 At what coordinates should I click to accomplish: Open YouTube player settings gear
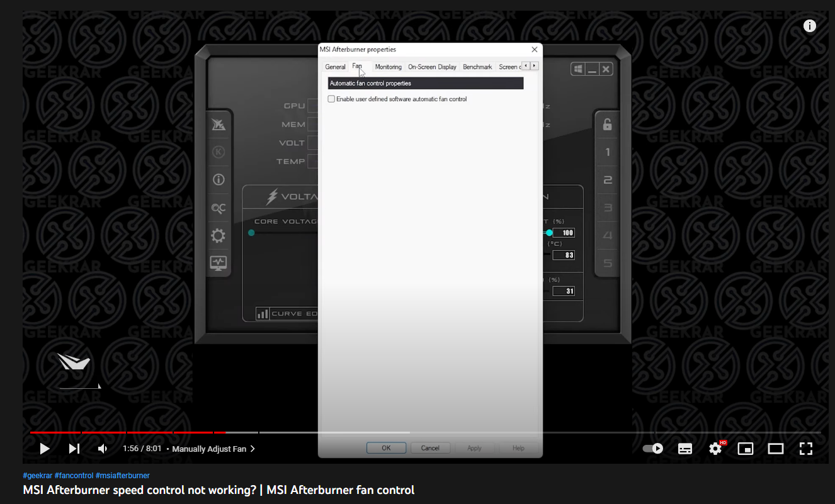pyautogui.click(x=715, y=449)
